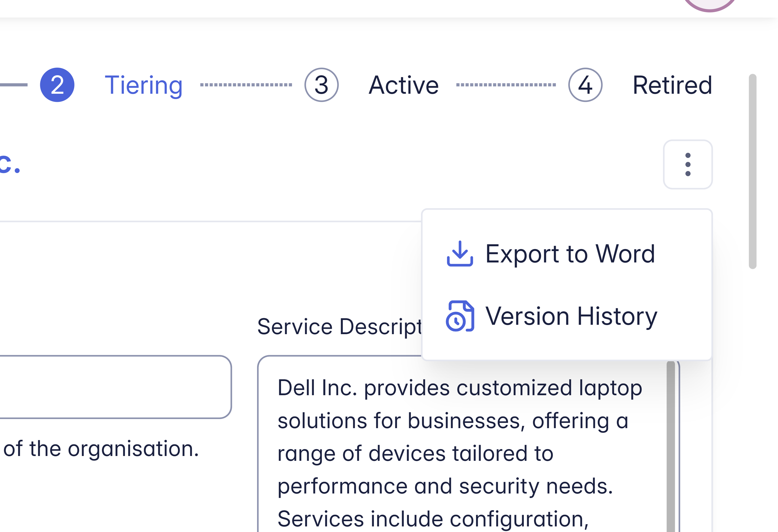Click the Tiering stage label
The image size is (778, 532).
144,85
